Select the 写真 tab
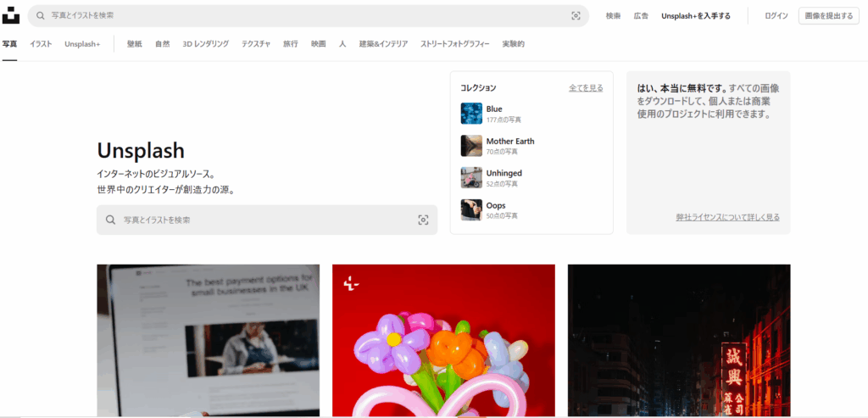Screen dimensions: 868x418 pos(9,44)
